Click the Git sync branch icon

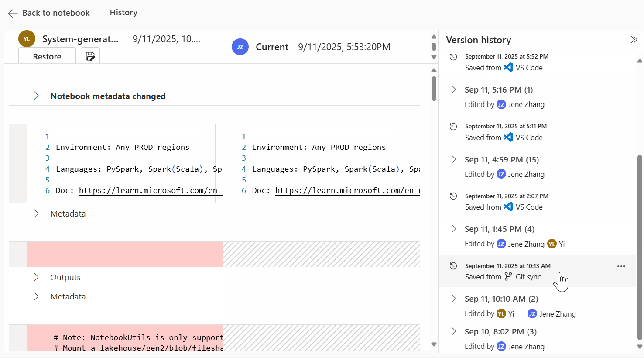(x=507, y=276)
